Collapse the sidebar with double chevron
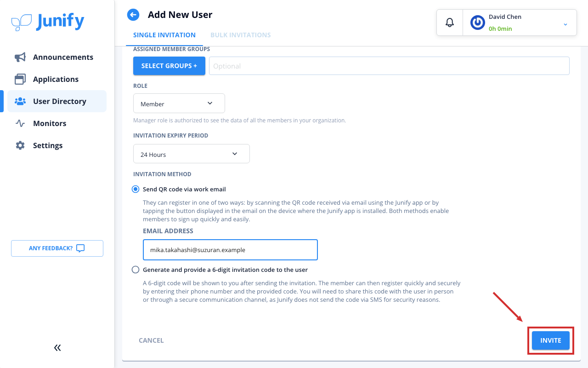The height and width of the screenshot is (368, 588). (57, 348)
